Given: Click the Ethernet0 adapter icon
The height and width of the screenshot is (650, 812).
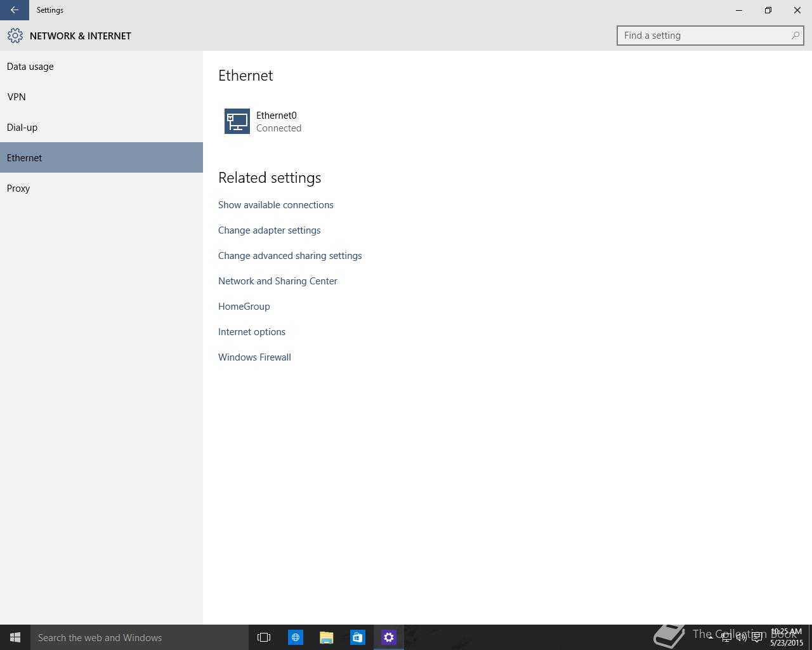Looking at the screenshot, I should (x=237, y=121).
